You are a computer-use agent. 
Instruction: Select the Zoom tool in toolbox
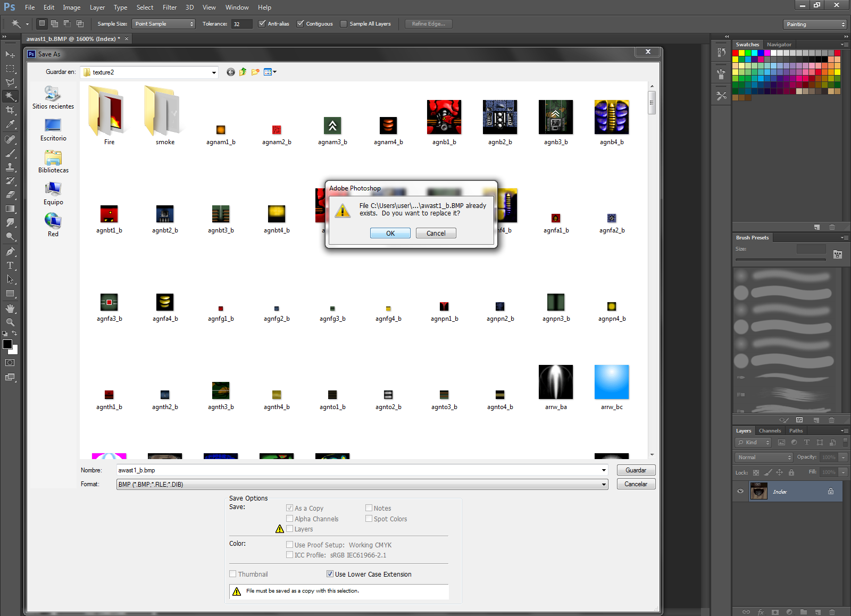(10, 322)
